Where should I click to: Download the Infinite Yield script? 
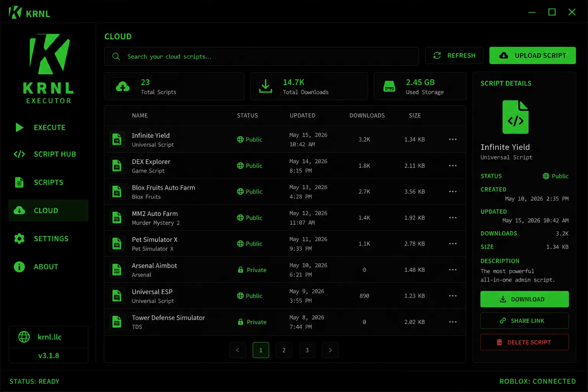pos(524,299)
